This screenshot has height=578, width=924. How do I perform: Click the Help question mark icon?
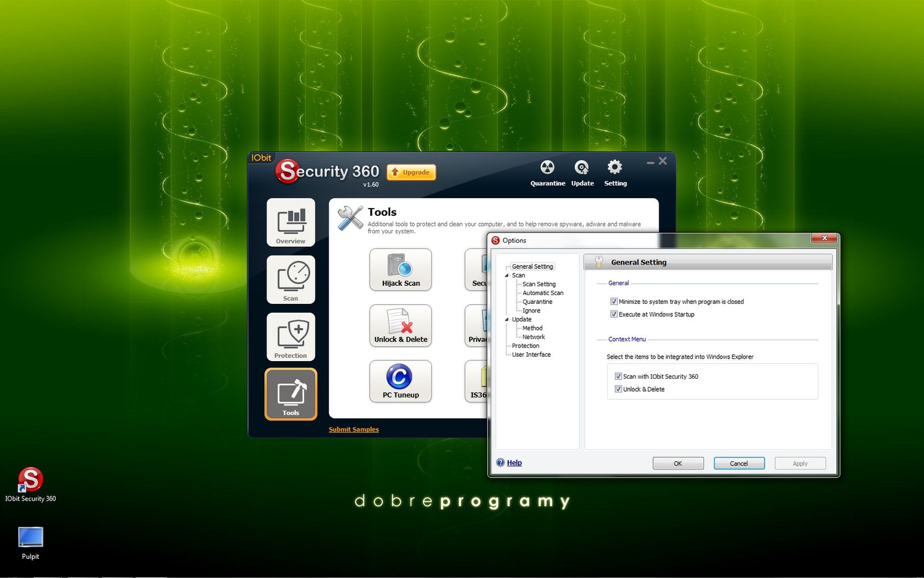point(501,462)
